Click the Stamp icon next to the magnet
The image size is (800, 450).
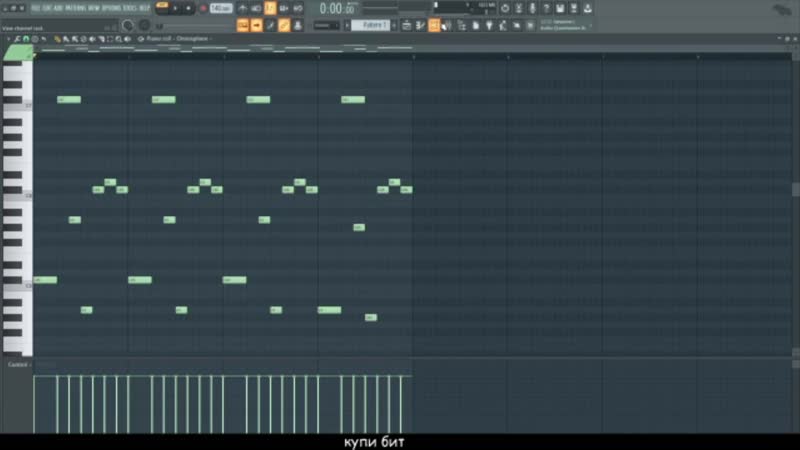tap(35, 39)
